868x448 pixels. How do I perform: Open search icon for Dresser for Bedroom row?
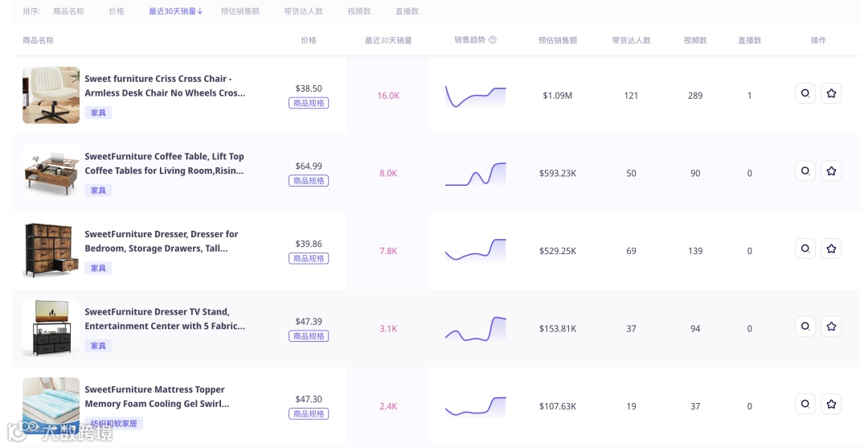click(805, 249)
